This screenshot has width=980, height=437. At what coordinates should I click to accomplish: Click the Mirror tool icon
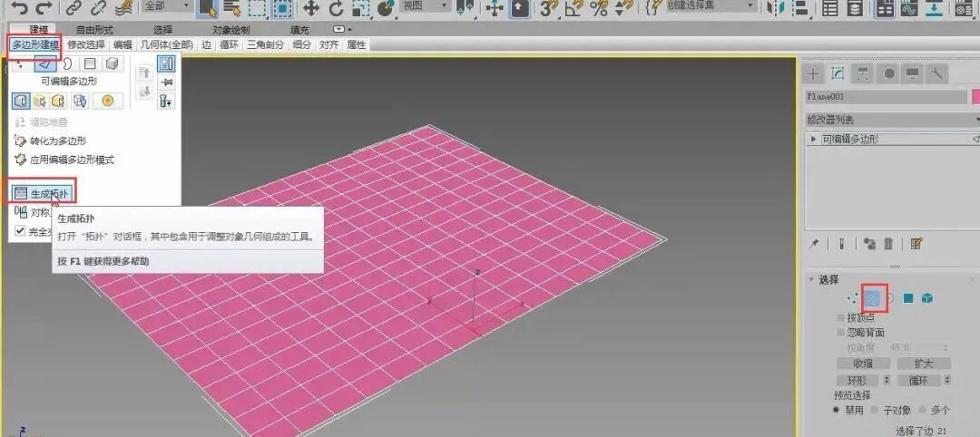click(776, 7)
